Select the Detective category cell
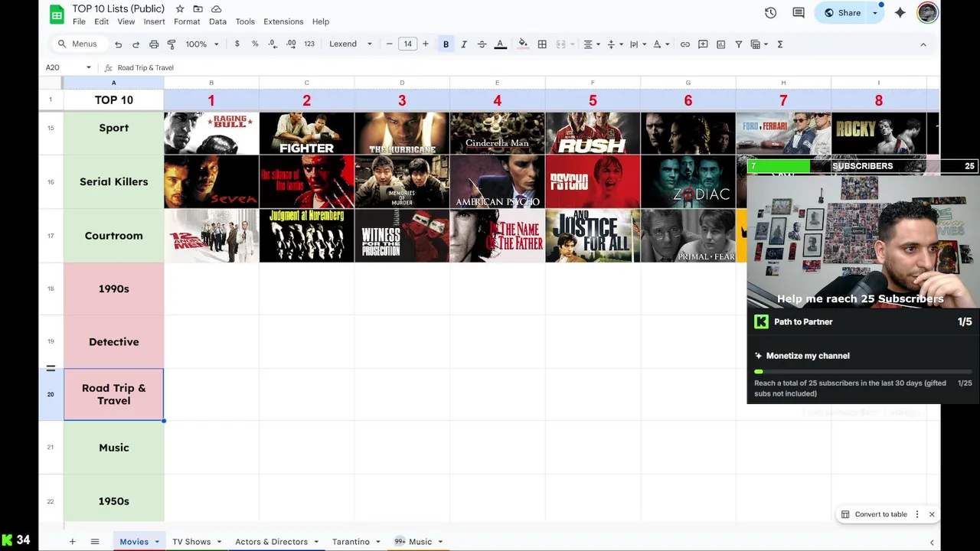This screenshot has height=551, width=980. pos(113,342)
